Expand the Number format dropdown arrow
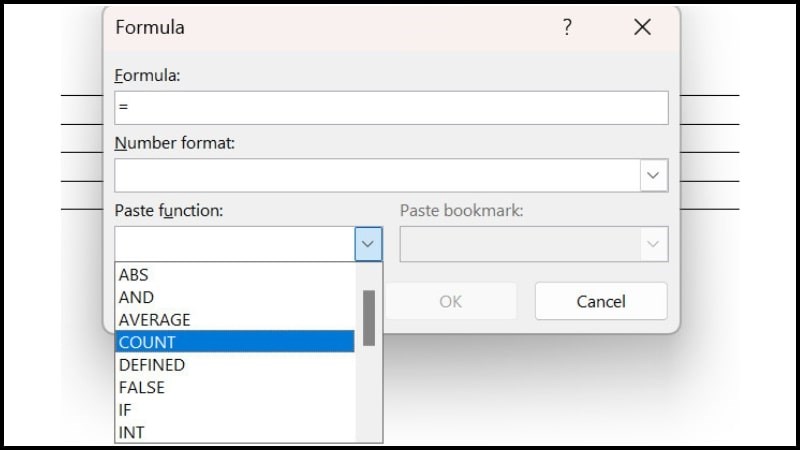This screenshot has height=450, width=800. click(654, 175)
